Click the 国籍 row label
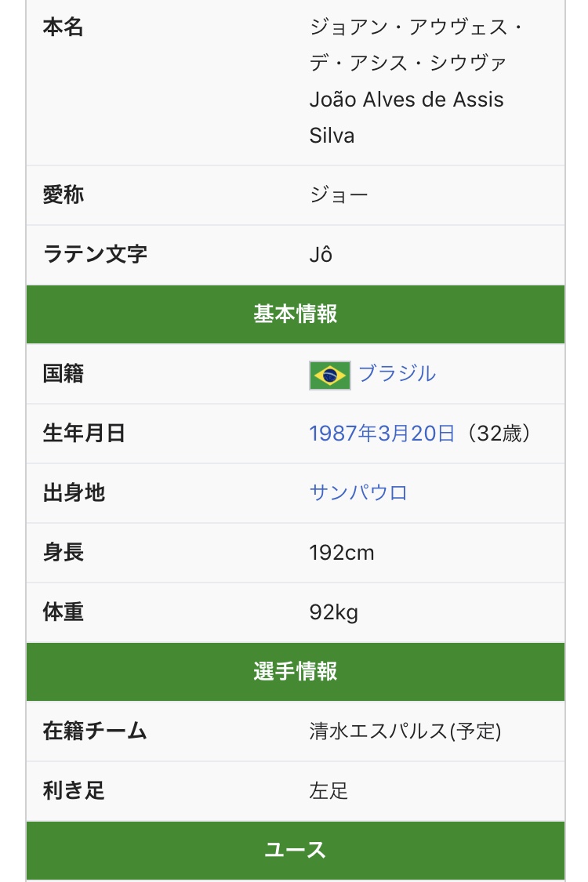The image size is (588, 882). coord(64,374)
